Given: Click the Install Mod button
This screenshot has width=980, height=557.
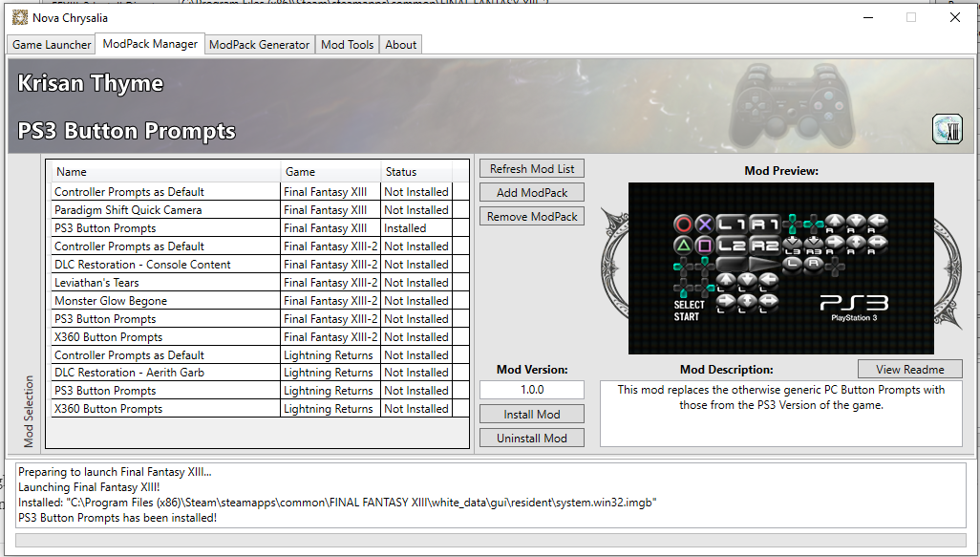Looking at the screenshot, I should coord(532,415).
